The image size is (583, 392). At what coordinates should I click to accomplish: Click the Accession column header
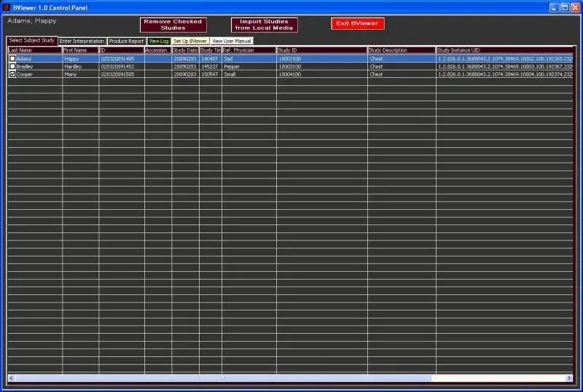[x=158, y=50]
